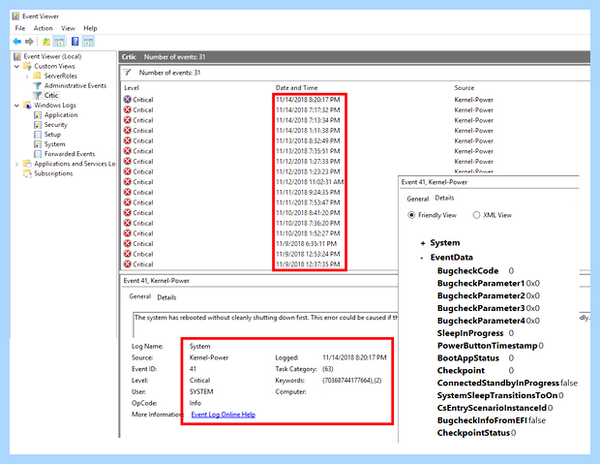600x464 pixels.
Task: Click the ServerRoles folder icon
Action: (37, 76)
